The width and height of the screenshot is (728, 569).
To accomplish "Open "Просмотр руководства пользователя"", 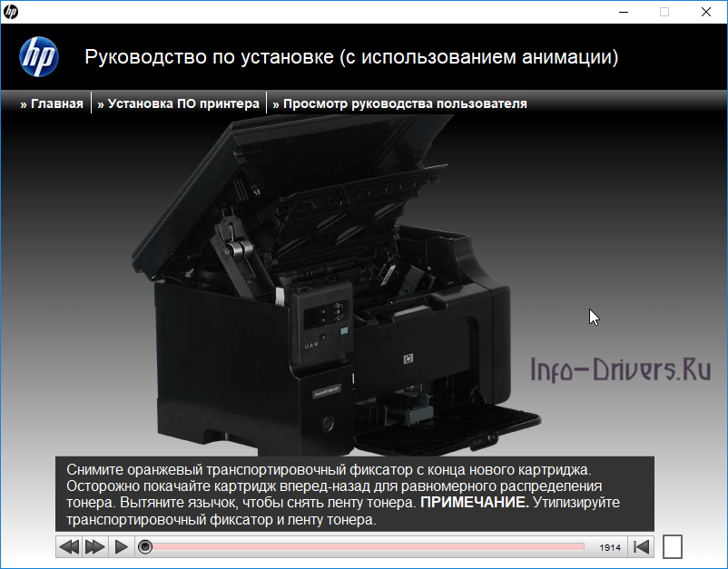I will 399,103.
